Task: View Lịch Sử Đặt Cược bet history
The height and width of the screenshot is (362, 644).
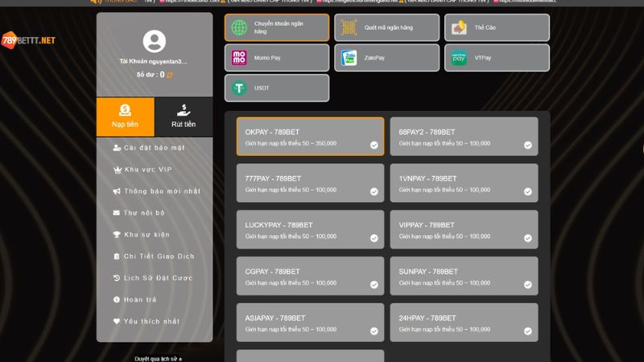Action: 155,278
